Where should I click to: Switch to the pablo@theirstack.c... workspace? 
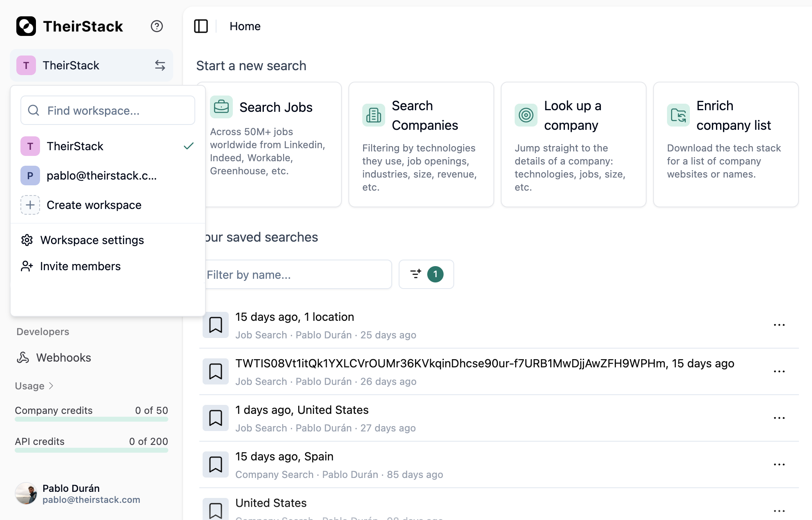pyautogui.click(x=101, y=176)
